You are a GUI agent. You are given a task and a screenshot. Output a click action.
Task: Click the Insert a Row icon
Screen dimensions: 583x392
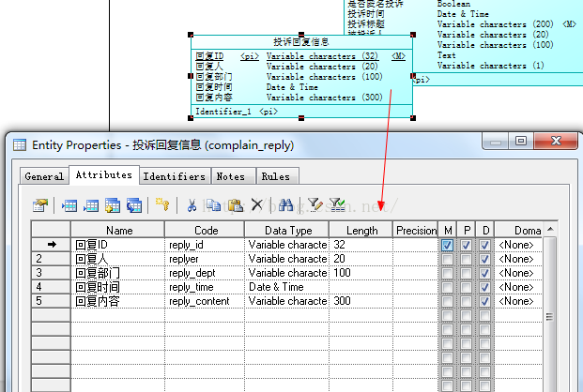tap(69, 205)
